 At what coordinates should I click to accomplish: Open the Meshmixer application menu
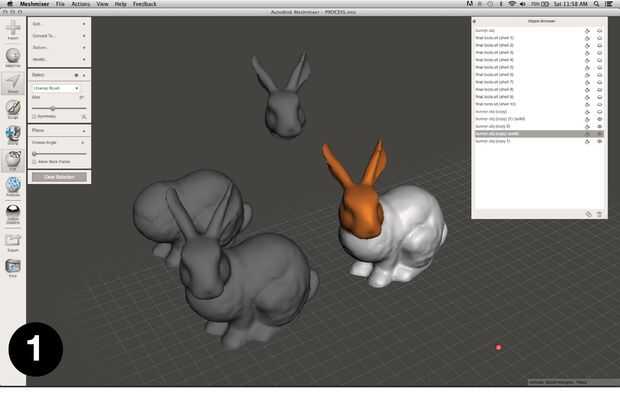[x=35, y=4]
